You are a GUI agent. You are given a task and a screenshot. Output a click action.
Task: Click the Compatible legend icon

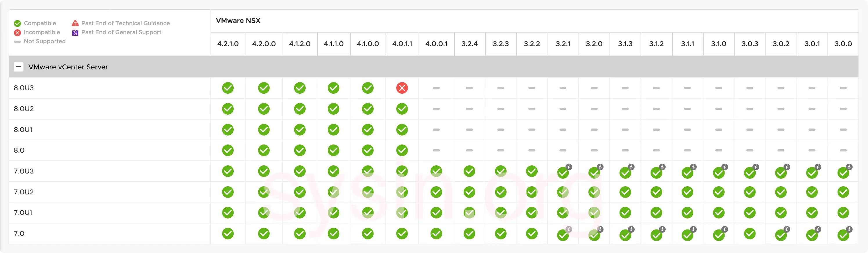click(x=17, y=24)
